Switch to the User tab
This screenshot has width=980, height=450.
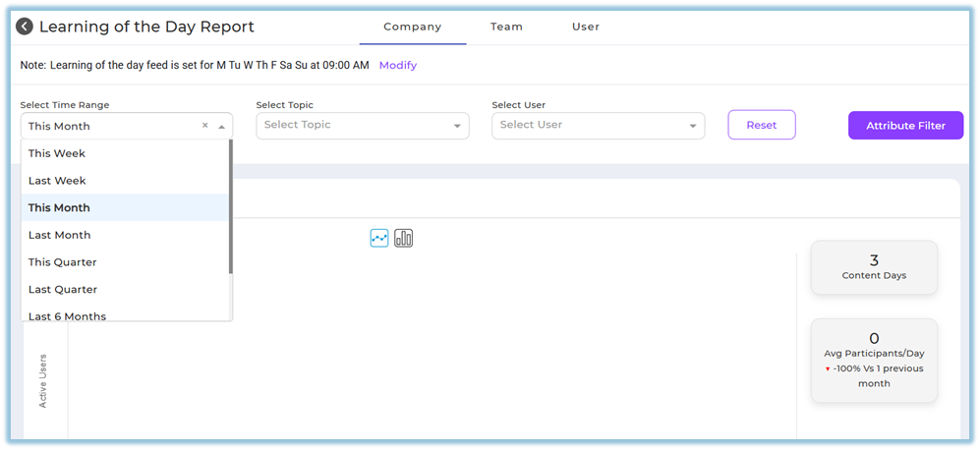click(x=586, y=28)
